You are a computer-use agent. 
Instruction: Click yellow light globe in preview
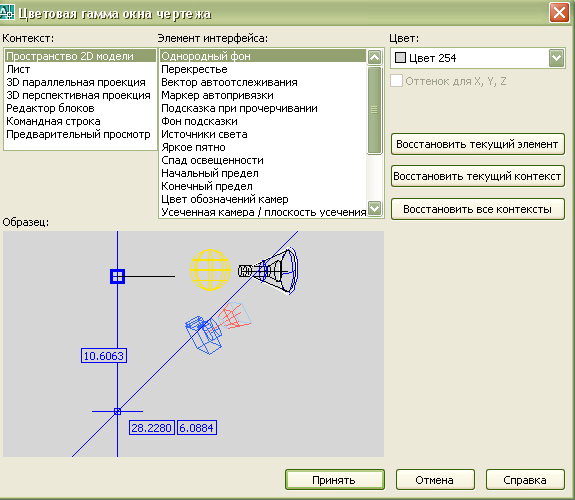point(210,270)
